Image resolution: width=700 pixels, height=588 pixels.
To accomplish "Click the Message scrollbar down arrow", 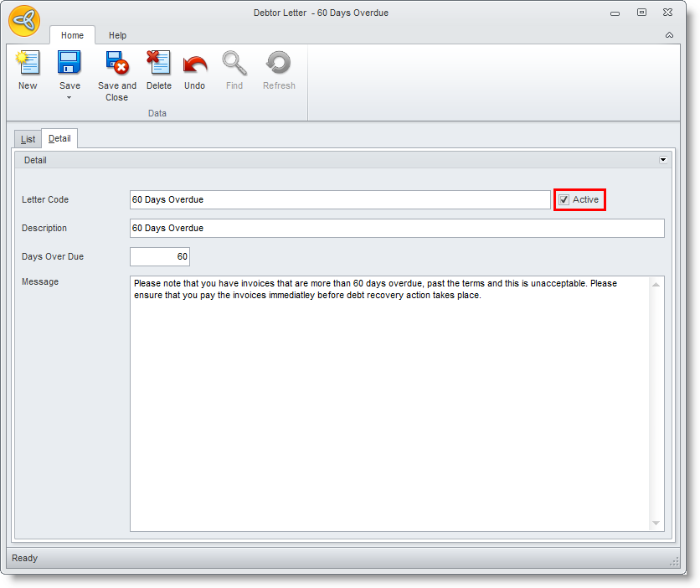I will [656, 524].
